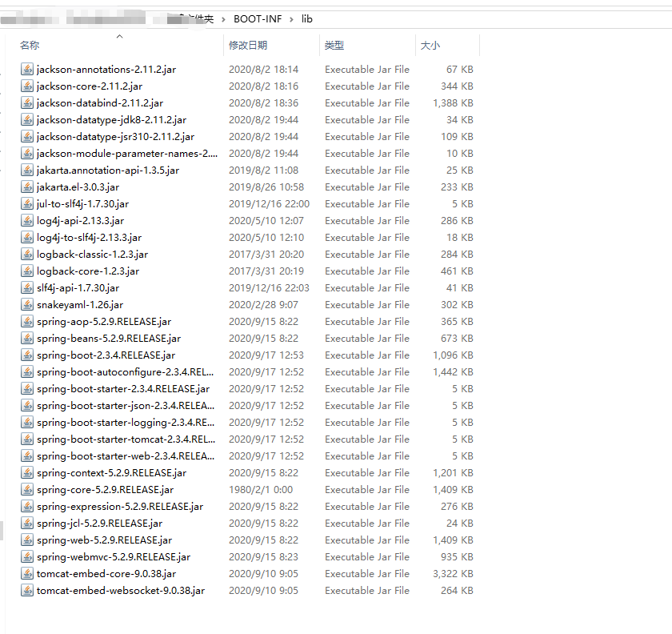Click jar icon of logback-classic-1.2.3.jar
The height and width of the screenshot is (634, 672).
[x=27, y=254]
